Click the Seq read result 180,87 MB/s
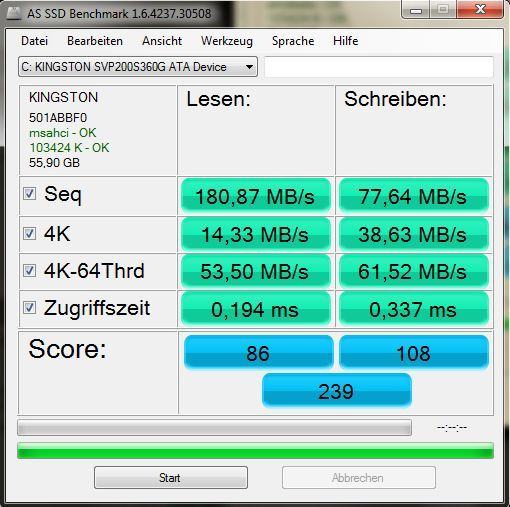This screenshot has width=510, height=507. click(x=255, y=196)
